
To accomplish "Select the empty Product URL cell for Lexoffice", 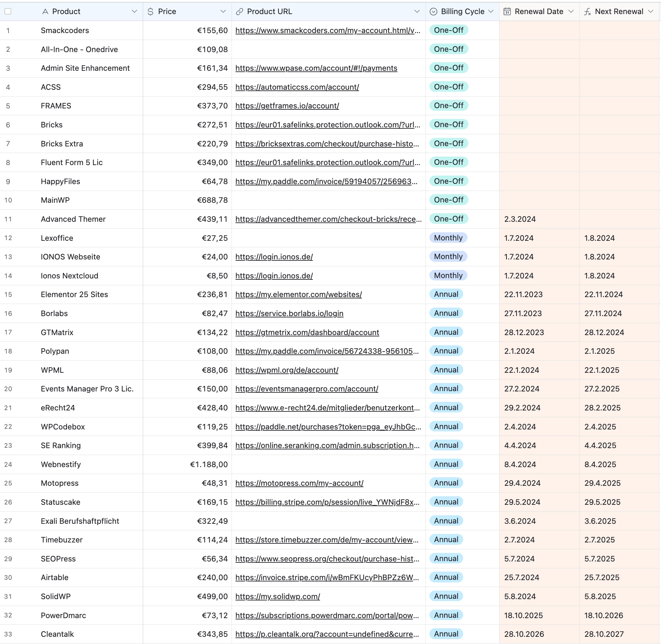I will tap(329, 238).
